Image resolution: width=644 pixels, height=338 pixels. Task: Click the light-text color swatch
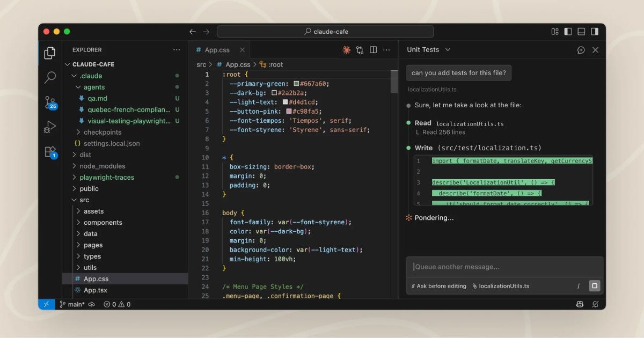(x=285, y=102)
